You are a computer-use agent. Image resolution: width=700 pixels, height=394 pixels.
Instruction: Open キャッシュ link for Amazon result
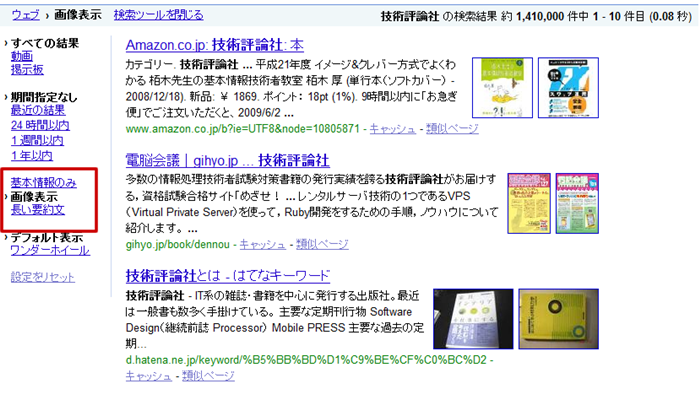click(x=392, y=129)
